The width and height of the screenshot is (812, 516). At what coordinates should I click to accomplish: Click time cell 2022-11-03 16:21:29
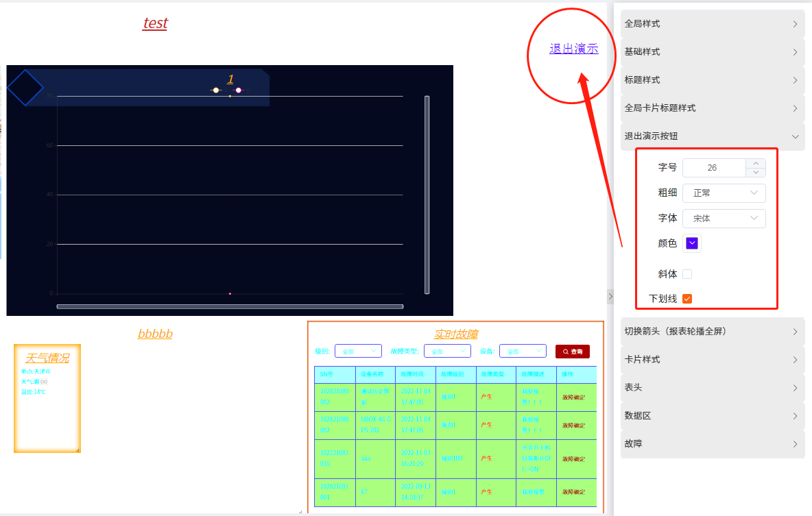(x=416, y=458)
